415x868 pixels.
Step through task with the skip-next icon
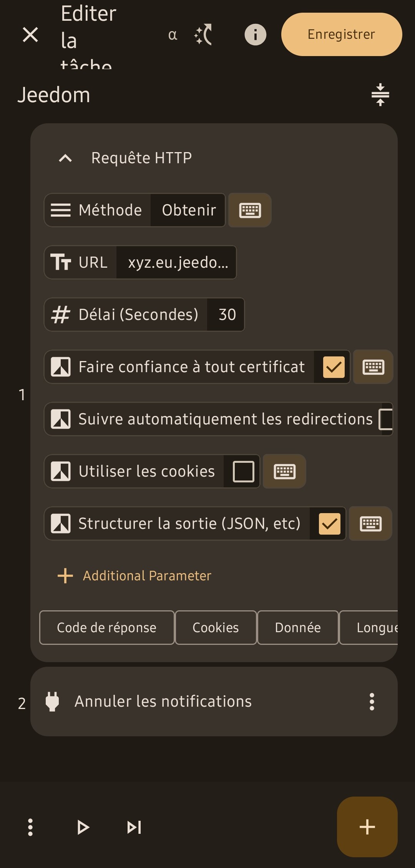[x=134, y=827]
